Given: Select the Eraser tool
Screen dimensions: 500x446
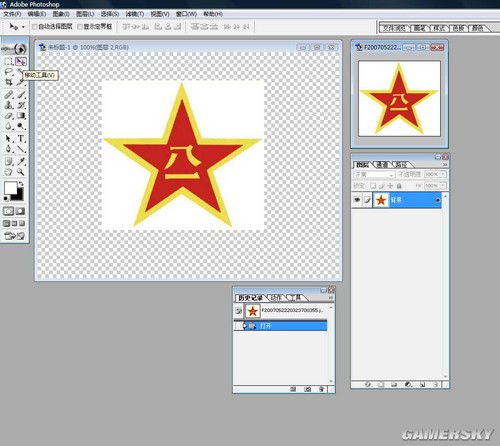Looking at the screenshot, I should point(8,116).
